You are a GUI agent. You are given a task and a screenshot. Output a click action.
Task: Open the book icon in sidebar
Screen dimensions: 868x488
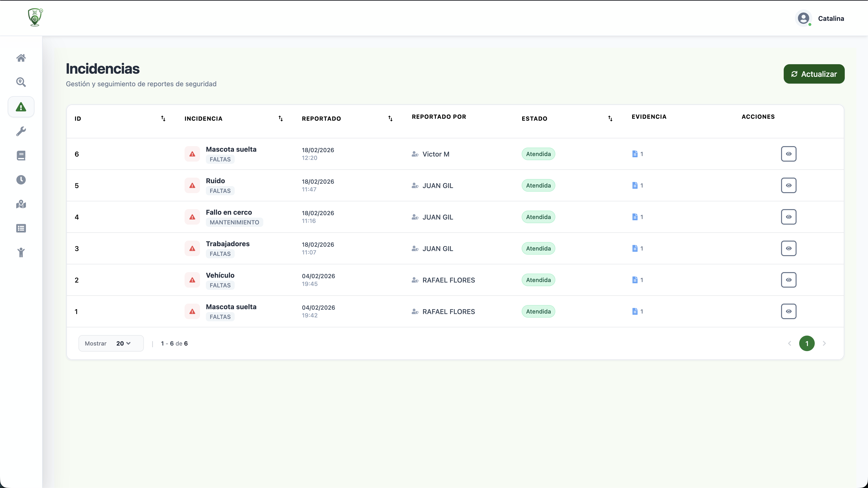coord(21,155)
